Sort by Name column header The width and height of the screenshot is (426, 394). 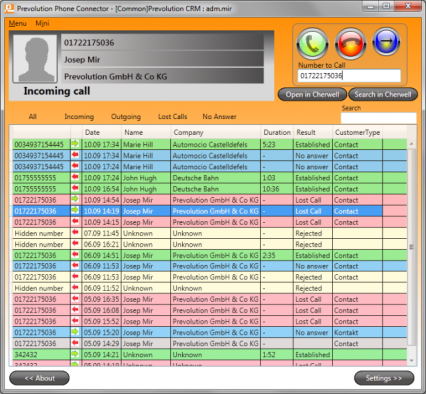146,132
